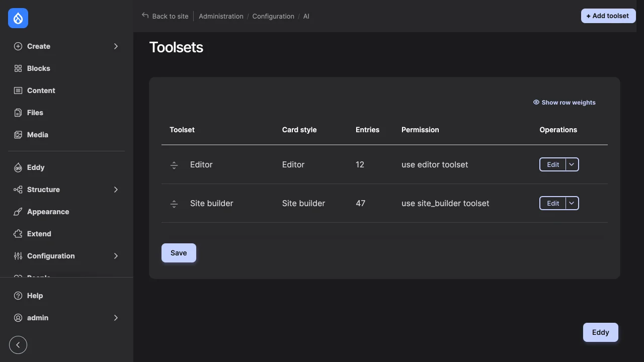
Task: Go to Configuration breadcrumb
Action: (x=273, y=16)
